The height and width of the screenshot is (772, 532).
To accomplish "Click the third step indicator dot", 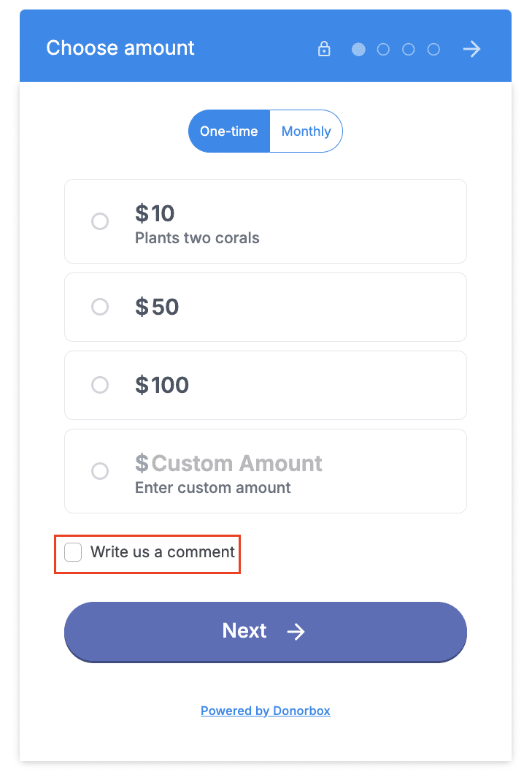I will (x=408, y=49).
